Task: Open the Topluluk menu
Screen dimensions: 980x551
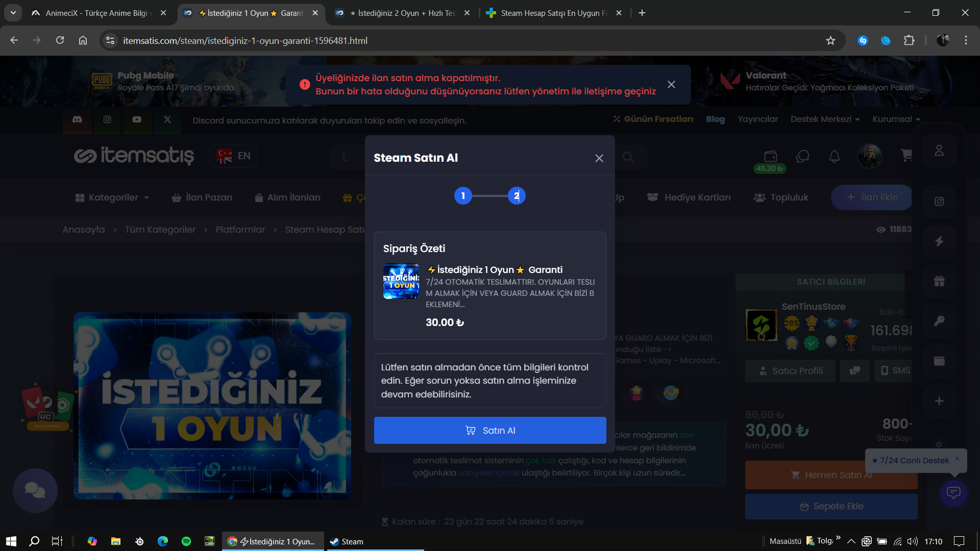Action: coord(781,197)
